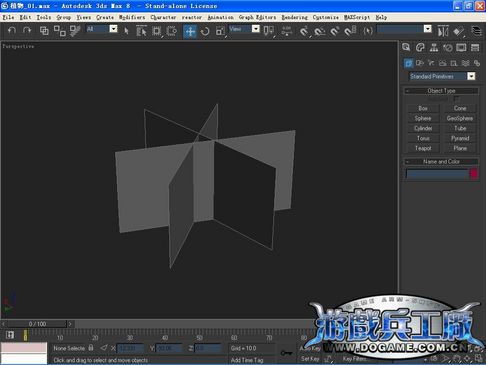Open the red object color swatch
This screenshot has width=486, height=365.
(x=474, y=174)
